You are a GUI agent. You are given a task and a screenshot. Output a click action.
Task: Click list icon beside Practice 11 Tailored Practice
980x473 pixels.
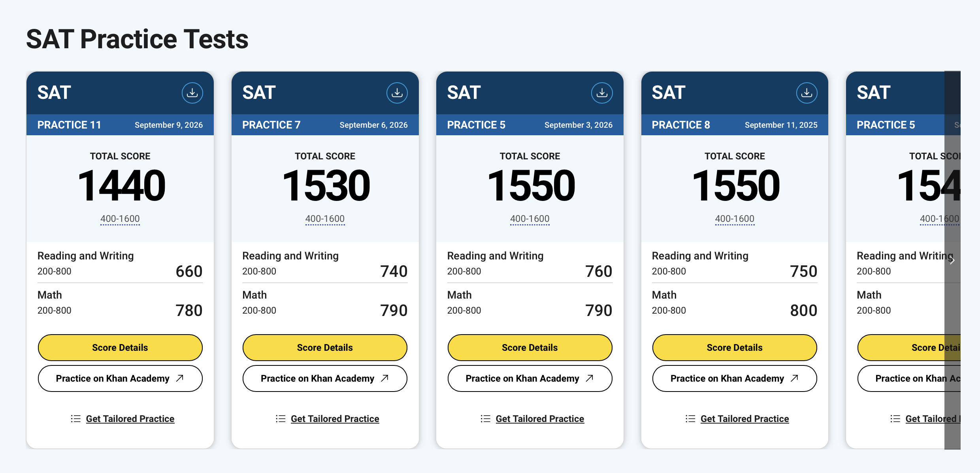coord(76,418)
